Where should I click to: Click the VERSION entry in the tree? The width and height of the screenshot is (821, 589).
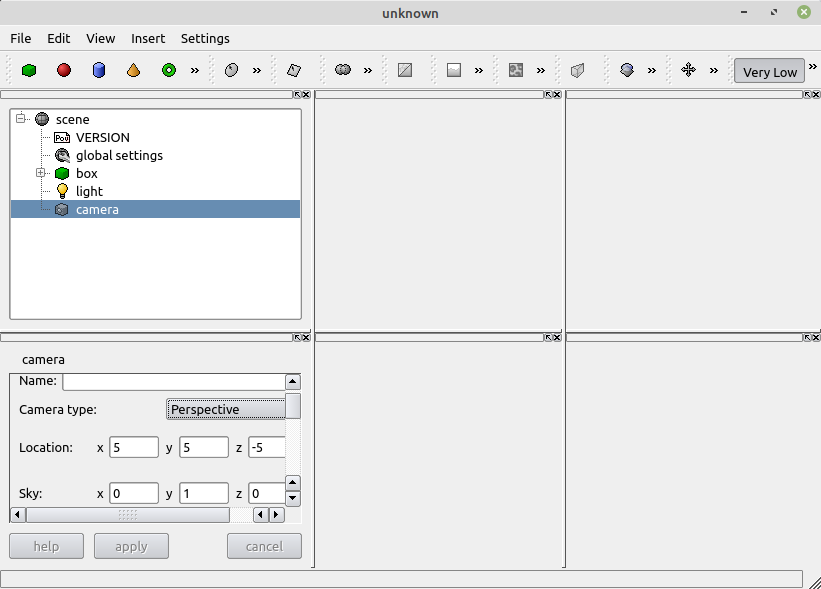coord(102,137)
